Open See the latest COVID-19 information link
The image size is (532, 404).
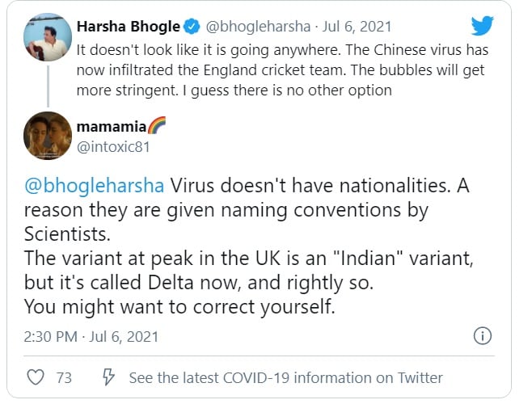[285, 377]
